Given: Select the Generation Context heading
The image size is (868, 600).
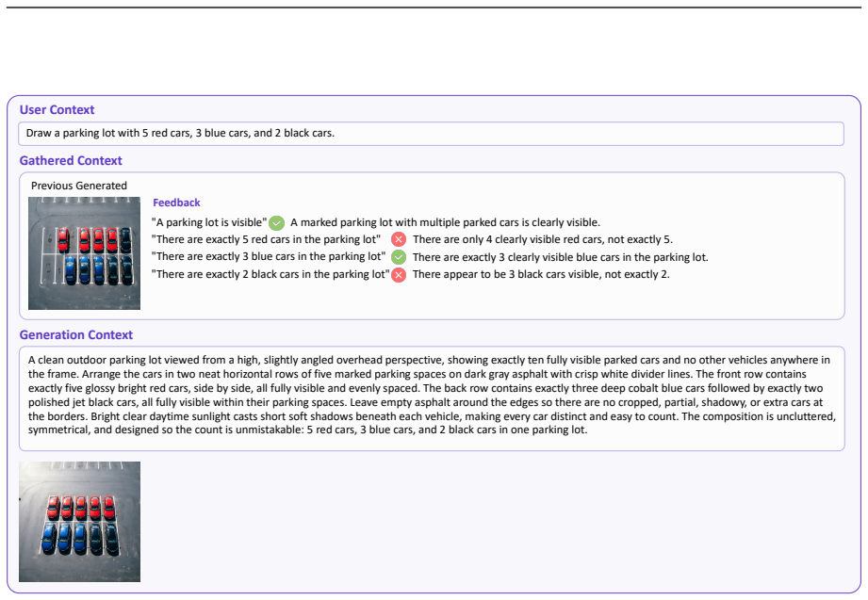Looking at the screenshot, I should click(76, 335).
